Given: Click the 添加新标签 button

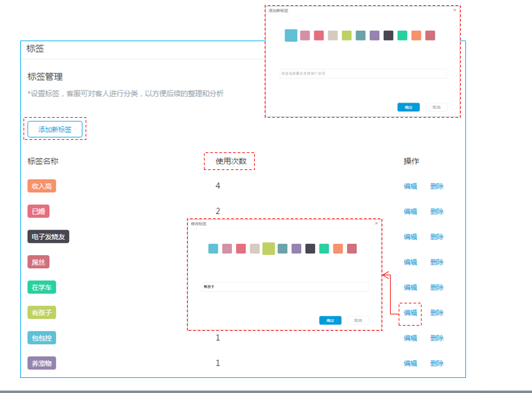Looking at the screenshot, I should [x=55, y=129].
